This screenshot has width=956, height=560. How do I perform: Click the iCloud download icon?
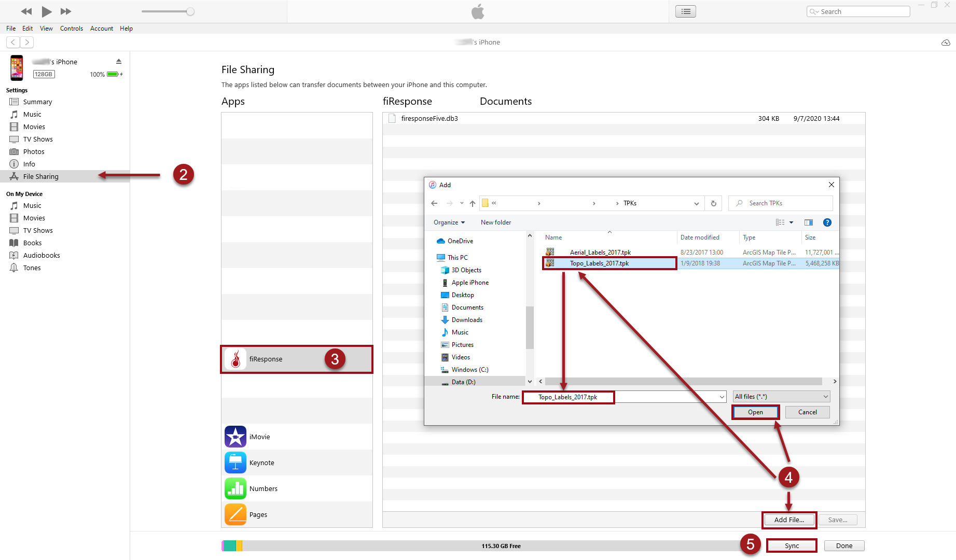click(x=946, y=43)
